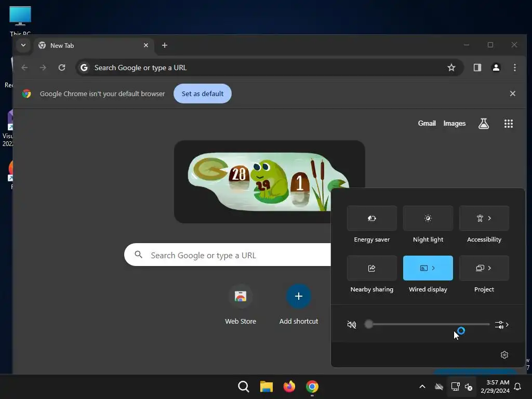Open Google apps grid

(x=508, y=124)
